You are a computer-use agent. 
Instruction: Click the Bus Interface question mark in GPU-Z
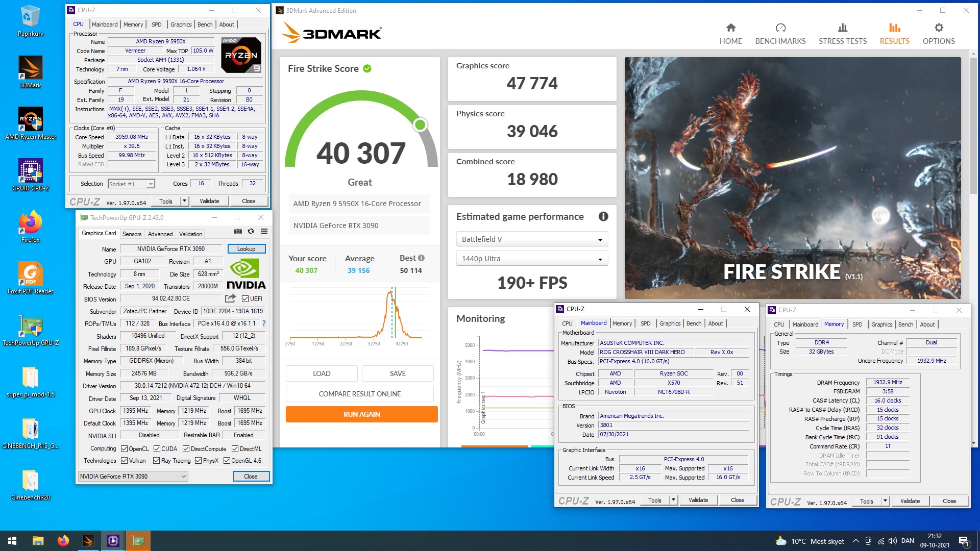[263, 323]
